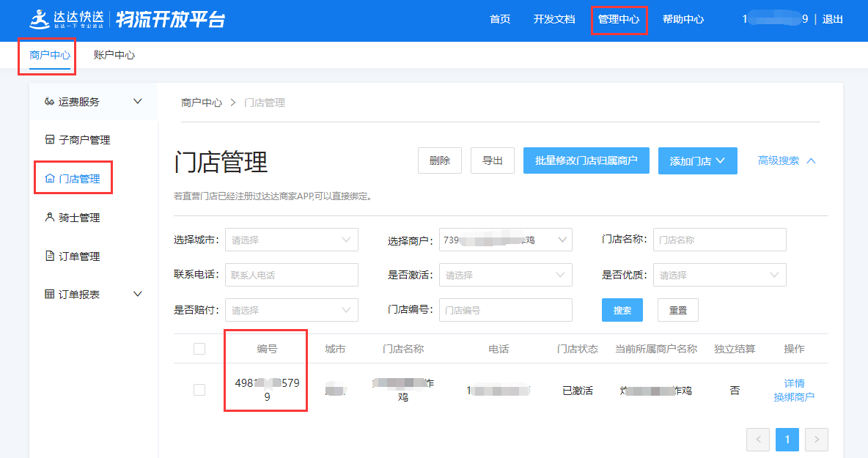Click the 导出 button
The width and height of the screenshot is (868, 458).
(x=493, y=160)
